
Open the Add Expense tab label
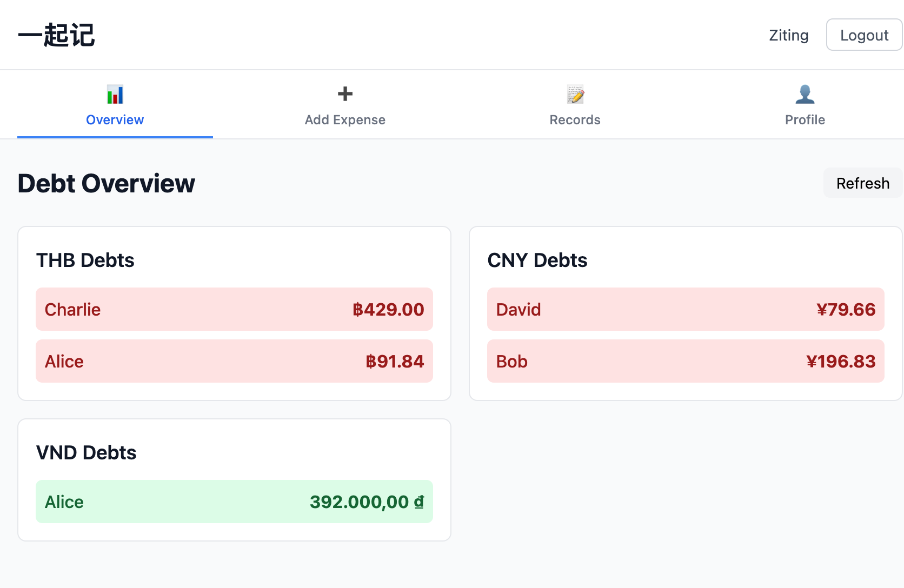pyautogui.click(x=345, y=120)
